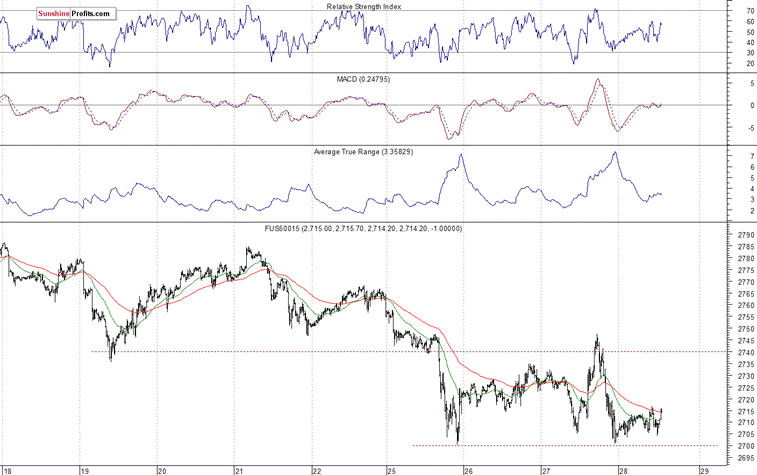Select date label 21 on time axis
757x475 pixels.
(x=239, y=470)
